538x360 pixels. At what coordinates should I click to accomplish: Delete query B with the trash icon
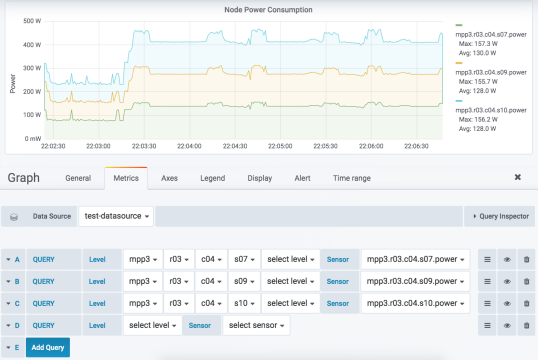pyautogui.click(x=526, y=281)
